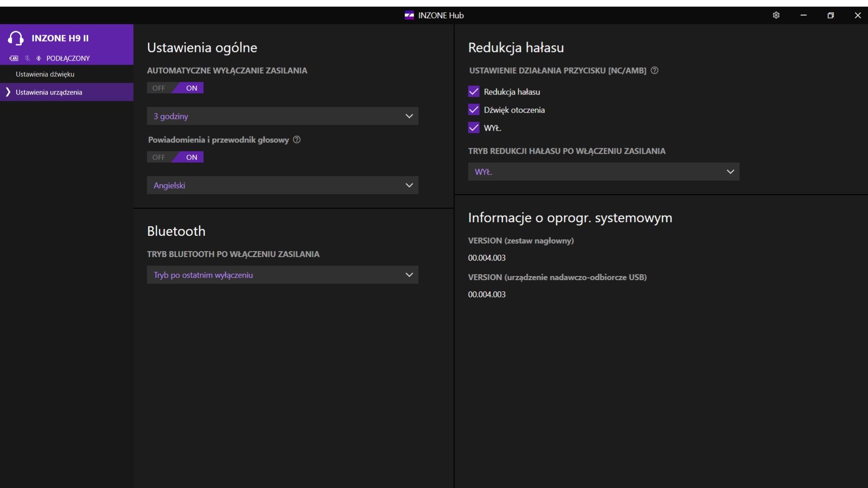This screenshot has width=868, height=488.
Task: Expand the Bluetooth mode after power-on dropdown
Action: pyautogui.click(x=283, y=275)
